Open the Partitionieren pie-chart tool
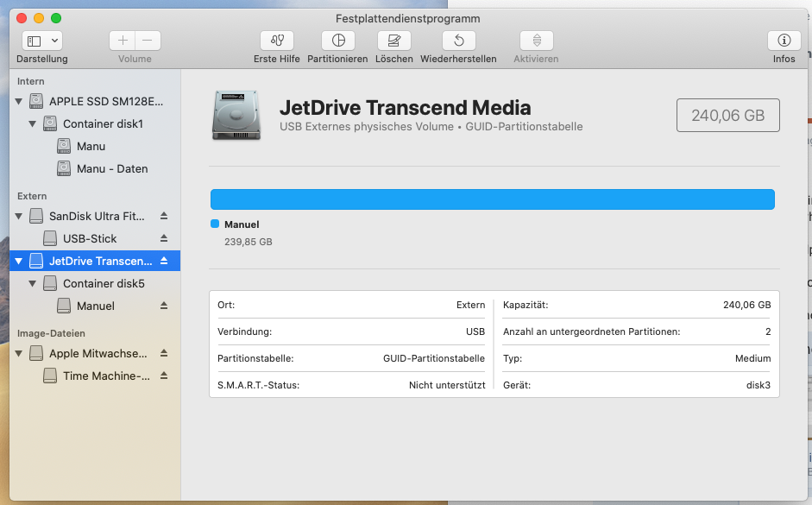The height and width of the screenshot is (505, 812). coord(338,41)
